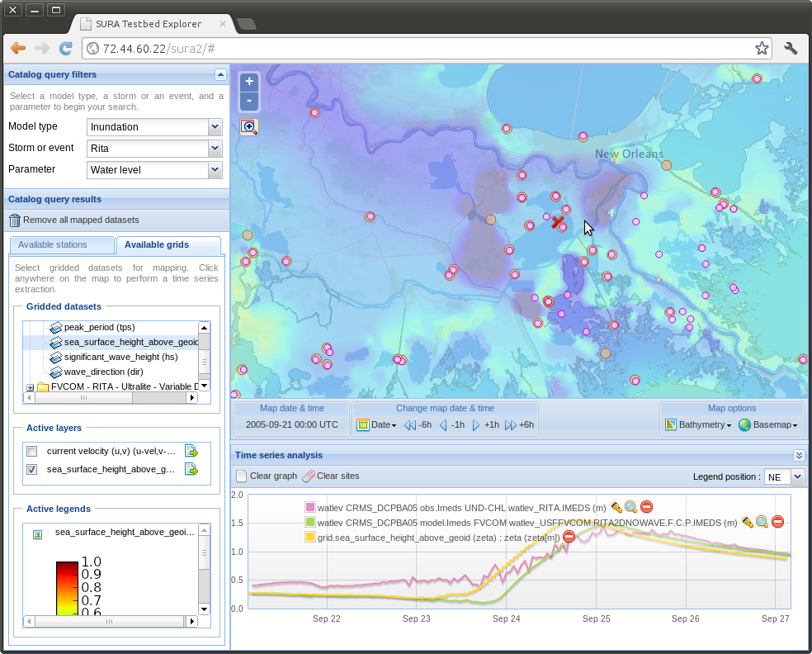
Task: Advance map time by 1 hour
Action: coord(485,425)
